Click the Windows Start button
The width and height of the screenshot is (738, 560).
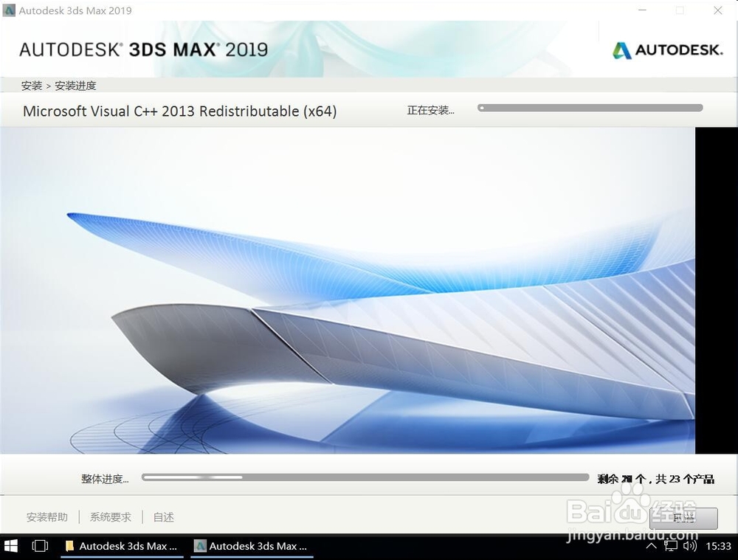coord(11,546)
